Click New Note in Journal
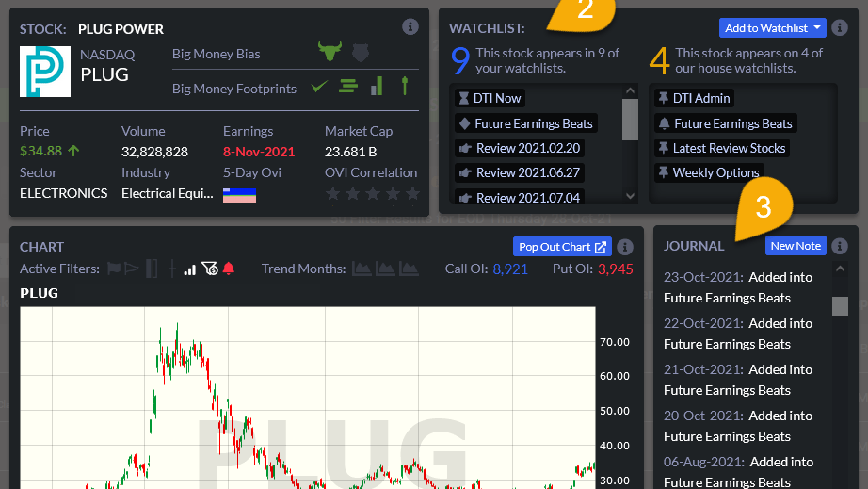 click(796, 246)
